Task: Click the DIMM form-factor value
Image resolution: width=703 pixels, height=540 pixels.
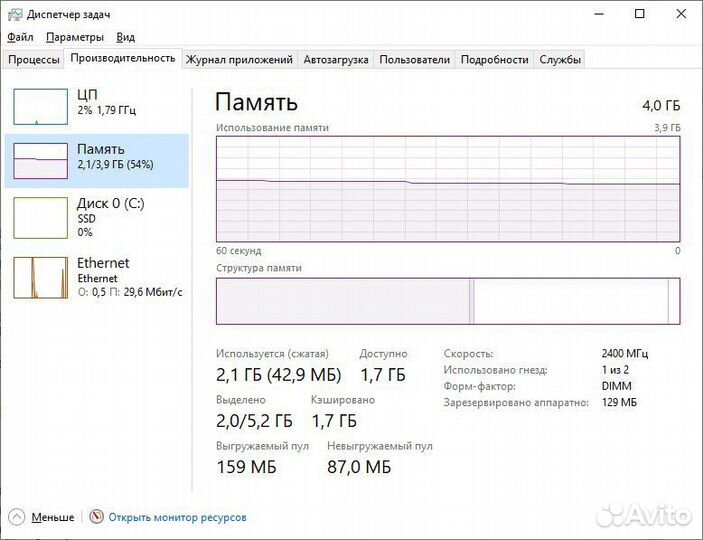Action: click(616, 386)
